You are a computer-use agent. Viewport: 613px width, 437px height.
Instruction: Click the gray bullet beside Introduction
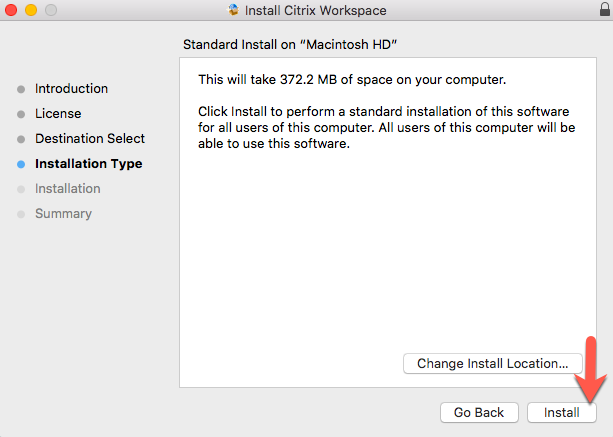(21, 89)
